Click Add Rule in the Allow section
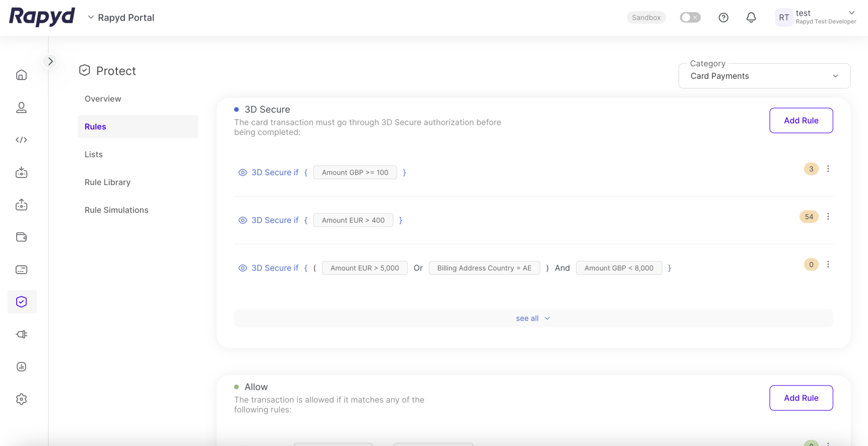 coord(801,398)
